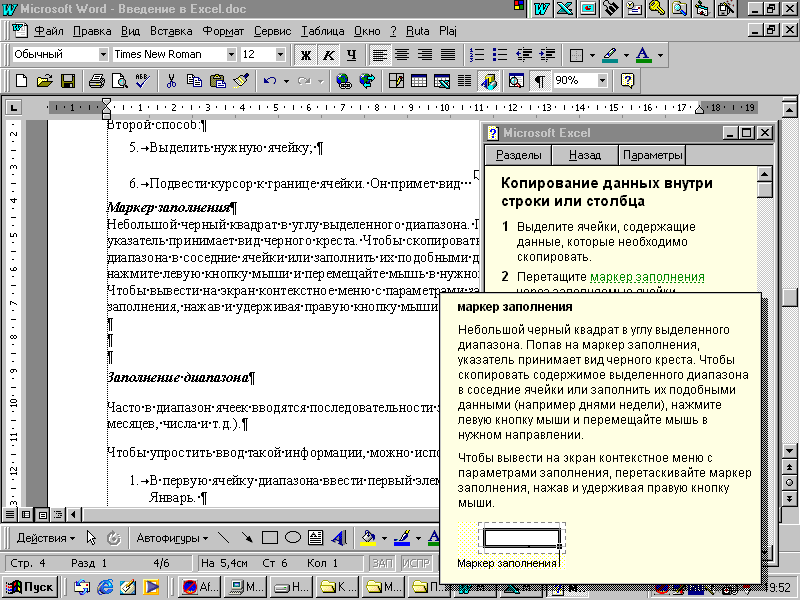The width and height of the screenshot is (800, 600).
Task: Click the numbered list icon
Action: pos(477,55)
